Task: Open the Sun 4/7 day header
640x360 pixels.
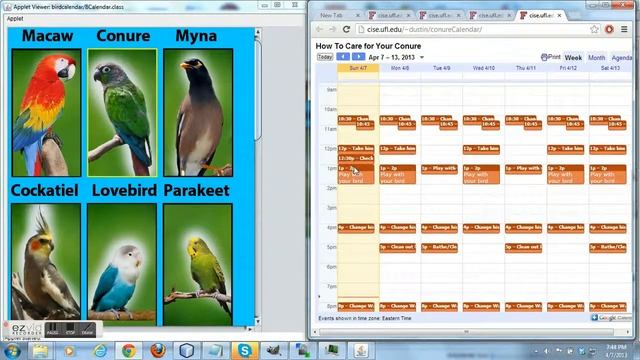Action: point(358,68)
